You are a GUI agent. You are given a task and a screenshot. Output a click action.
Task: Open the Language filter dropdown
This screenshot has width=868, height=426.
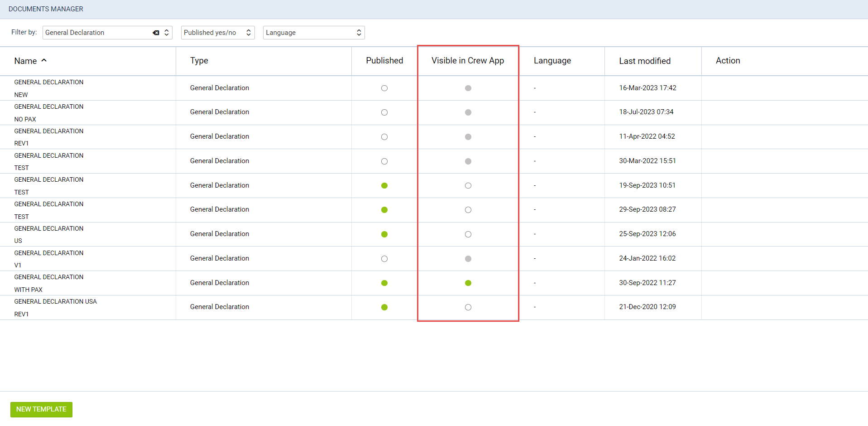[314, 33]
